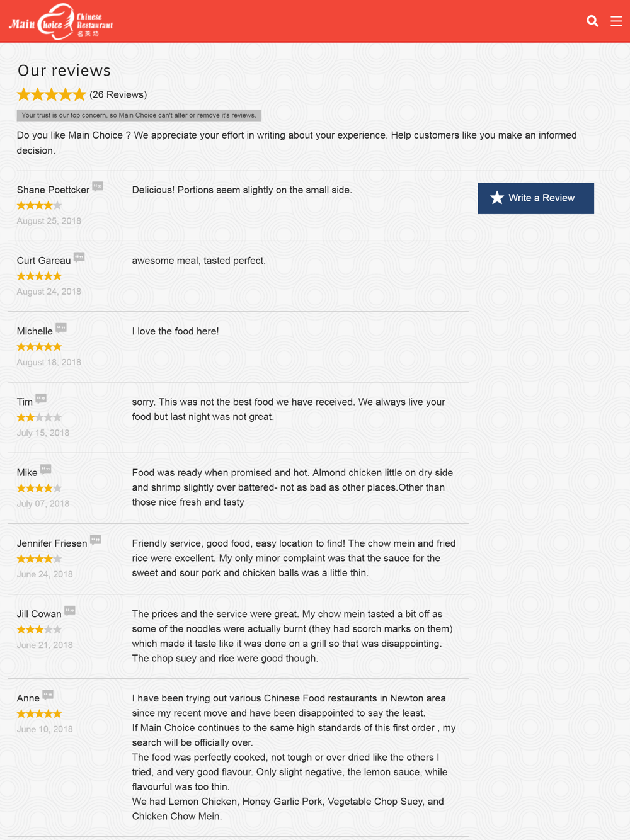Click Jill Cowan's three-star rating
The height and width of the screenshot is (840, 630).
tap(39, 630)
